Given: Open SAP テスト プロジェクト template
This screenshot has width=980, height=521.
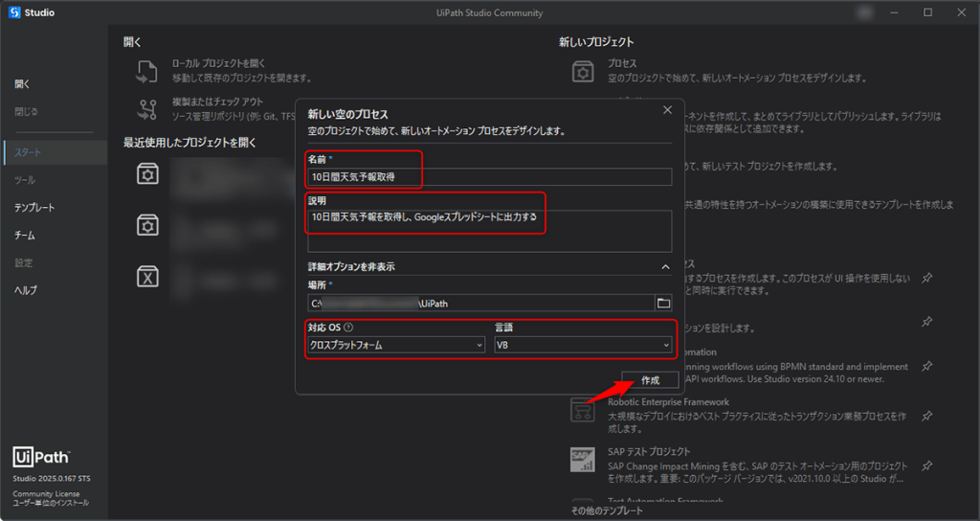Looking at the screenshot, I should 649,452.
